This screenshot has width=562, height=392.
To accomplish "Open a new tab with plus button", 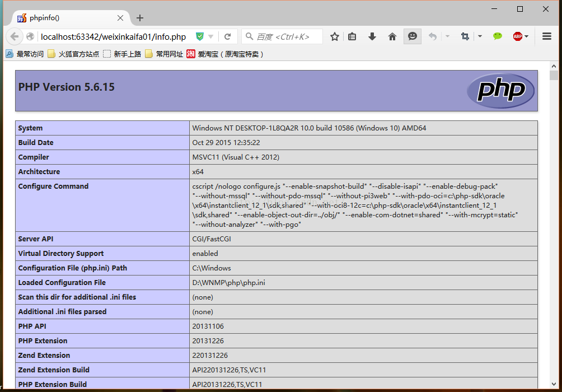I will (x=140, y=18).
